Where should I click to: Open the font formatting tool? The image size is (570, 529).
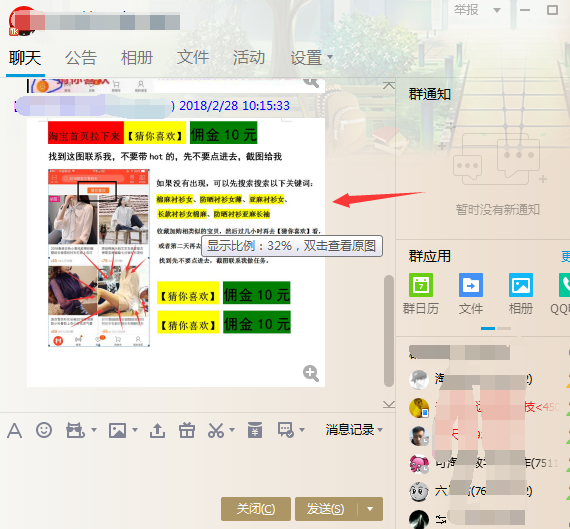click(15, 430)
